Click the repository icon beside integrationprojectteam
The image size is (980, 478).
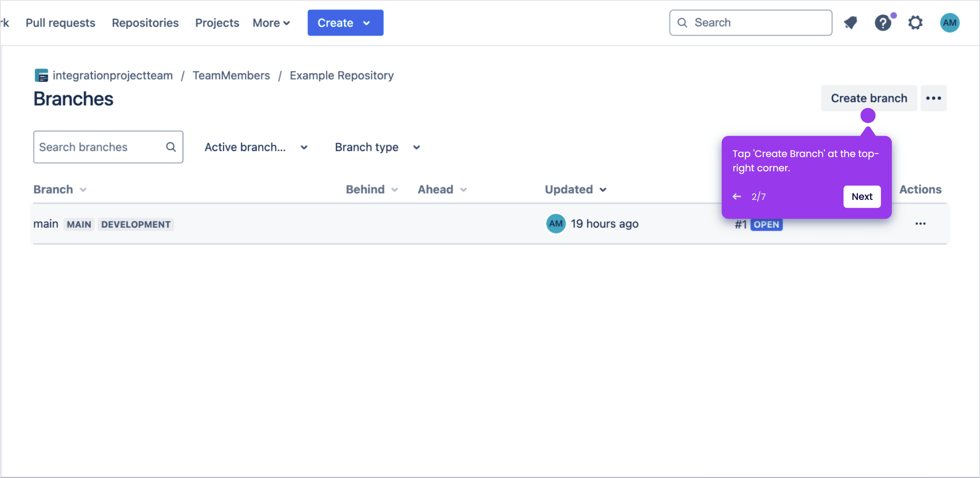point(41,75)
